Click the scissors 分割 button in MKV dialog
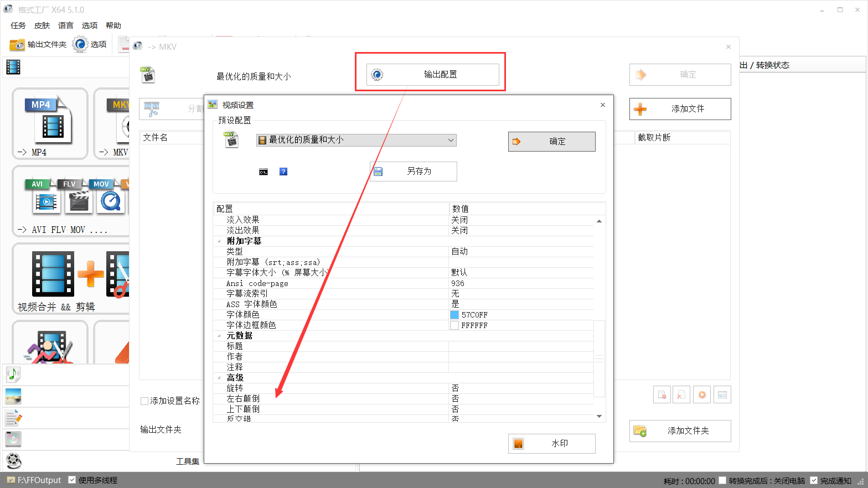The image size is (868, 488). coord(172,109)
